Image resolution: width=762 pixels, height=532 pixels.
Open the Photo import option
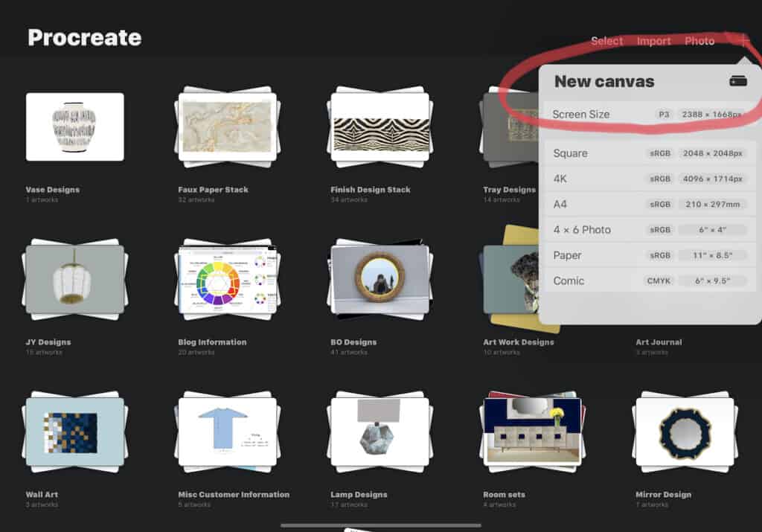tap(699, 41)
